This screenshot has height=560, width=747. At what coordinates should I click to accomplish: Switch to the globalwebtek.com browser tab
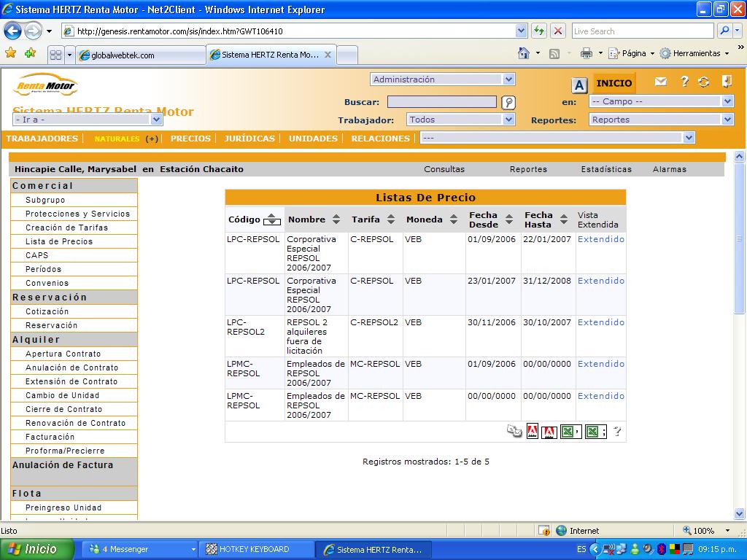(141, 55)
